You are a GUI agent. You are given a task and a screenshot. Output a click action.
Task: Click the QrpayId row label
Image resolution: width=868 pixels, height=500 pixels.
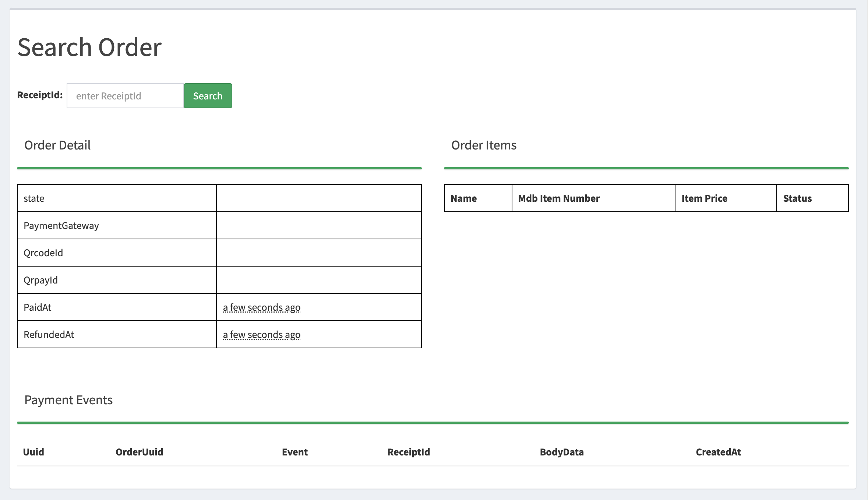[40, 280]
